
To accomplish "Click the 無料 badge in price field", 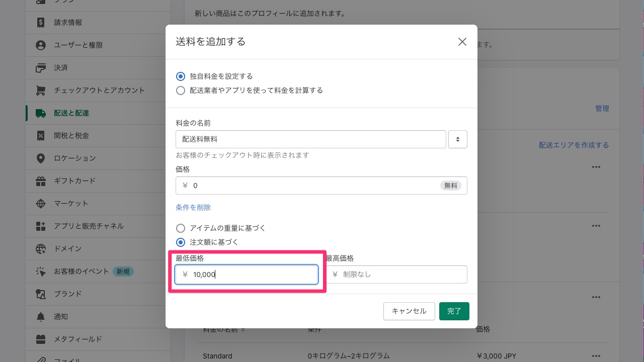I will point(451,186).
